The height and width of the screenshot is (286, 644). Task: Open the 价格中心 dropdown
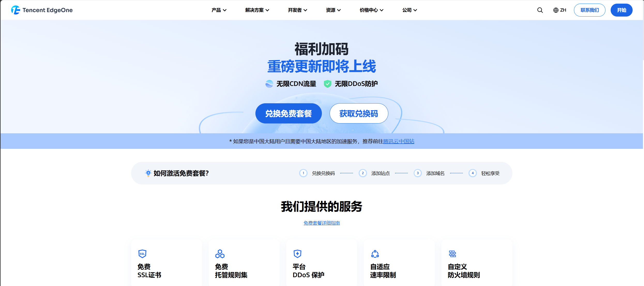coord(371,10)
